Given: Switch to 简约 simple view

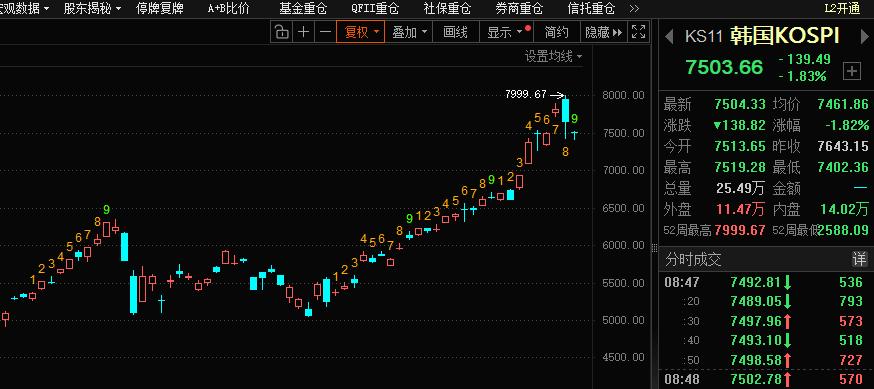Looking at the screenshot, I should [x=556, y=32].
